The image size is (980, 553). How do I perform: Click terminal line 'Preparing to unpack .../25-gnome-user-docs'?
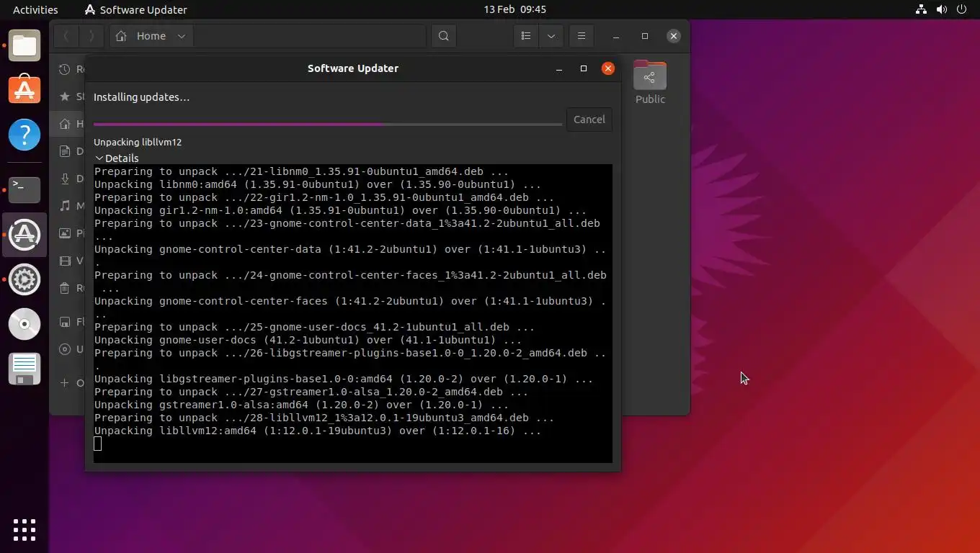(314, 327)
